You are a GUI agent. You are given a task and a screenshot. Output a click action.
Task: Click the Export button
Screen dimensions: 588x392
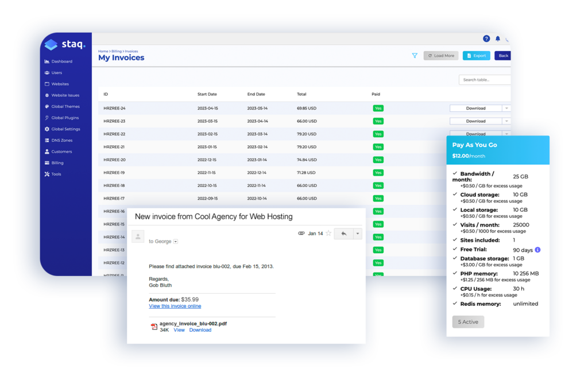pos(476,56)
